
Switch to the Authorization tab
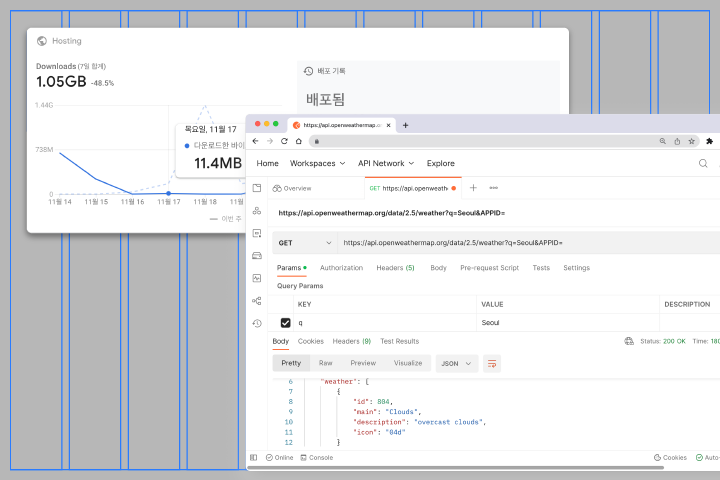pyautogui.click(x=341, y=268)
